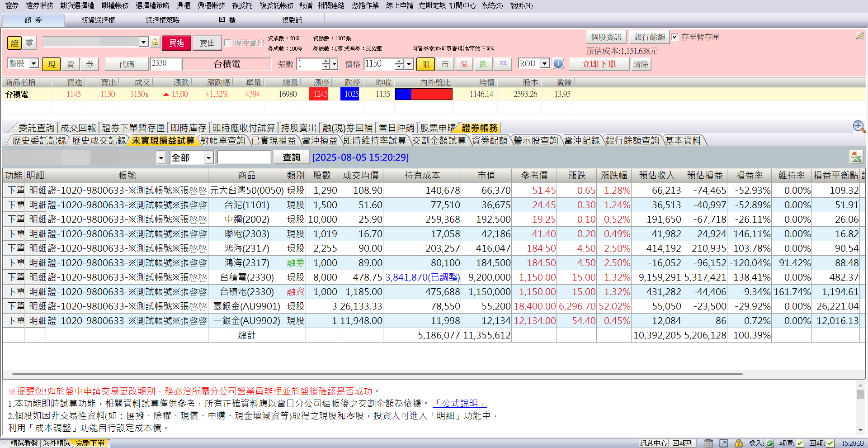Click the lightning note icon at top right

tap(859, 36)
